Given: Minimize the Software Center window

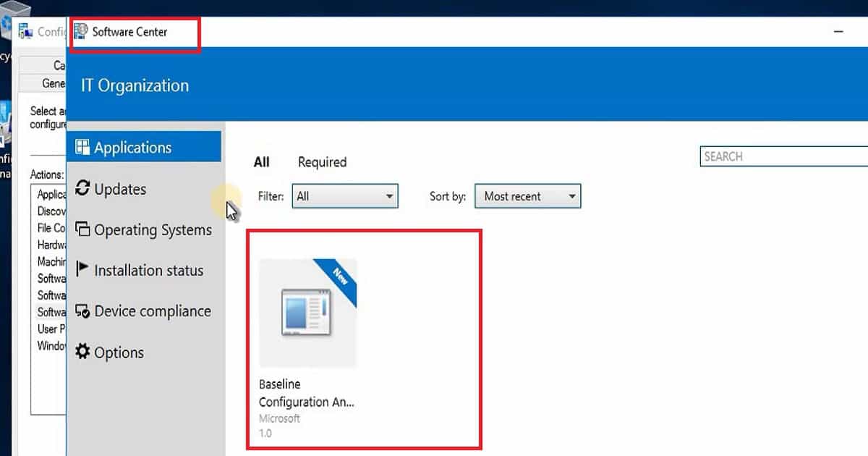Looking at the screenshot, I should (838, 32).
